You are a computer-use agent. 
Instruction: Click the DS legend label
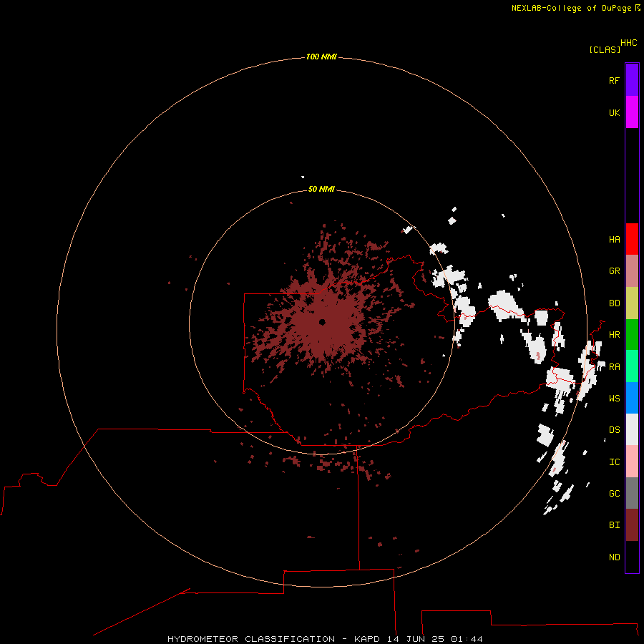click(614, 430)
